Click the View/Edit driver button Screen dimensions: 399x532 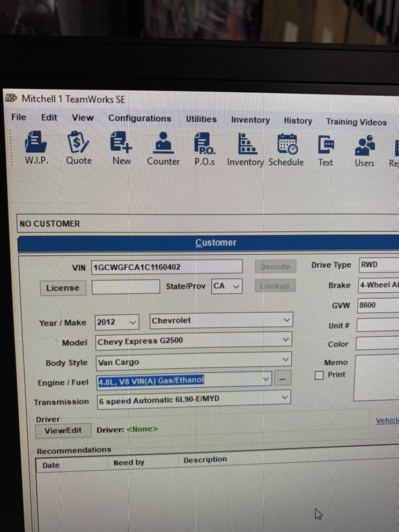[63, 430]
